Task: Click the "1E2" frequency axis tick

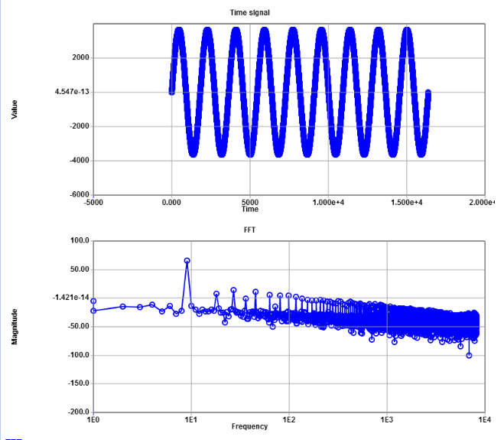Action: point(289,420)
